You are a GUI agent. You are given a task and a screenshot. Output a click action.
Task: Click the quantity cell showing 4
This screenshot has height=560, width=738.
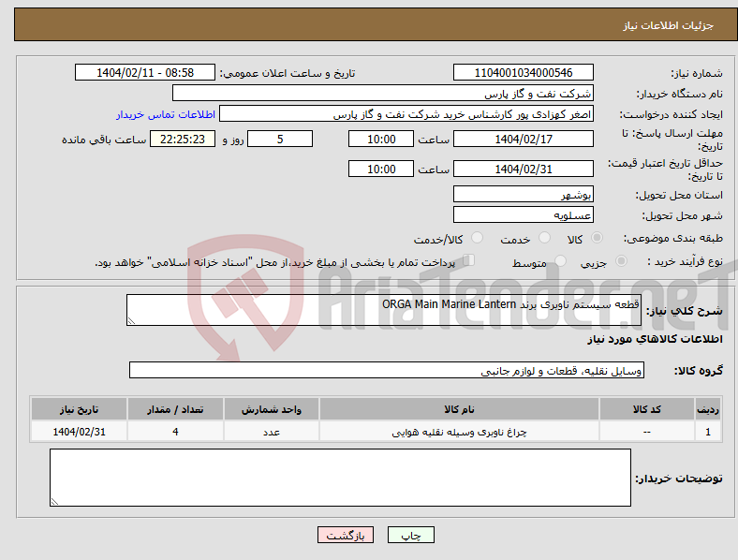coord(175,432)
